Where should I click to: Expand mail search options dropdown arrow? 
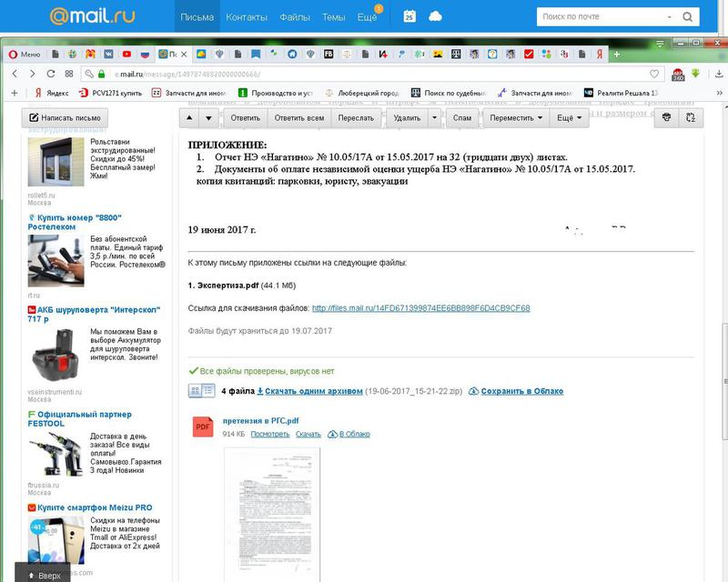click(670, 16)
